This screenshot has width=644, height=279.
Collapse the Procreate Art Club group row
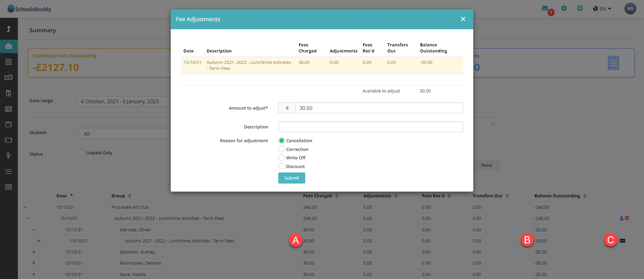pyautogui.click(x=25, y=207)
